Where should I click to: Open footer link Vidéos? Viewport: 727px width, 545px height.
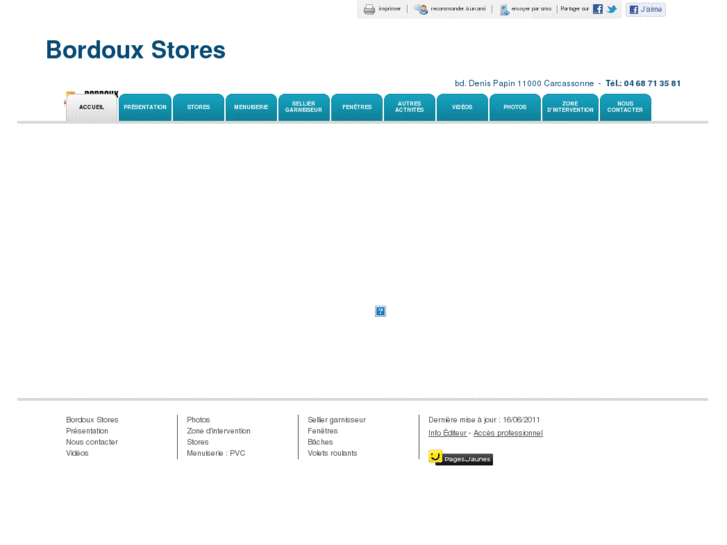click(77, 453)
